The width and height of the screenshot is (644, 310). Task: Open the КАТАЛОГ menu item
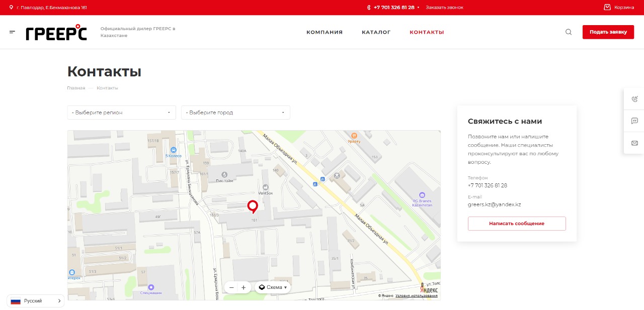376,32
